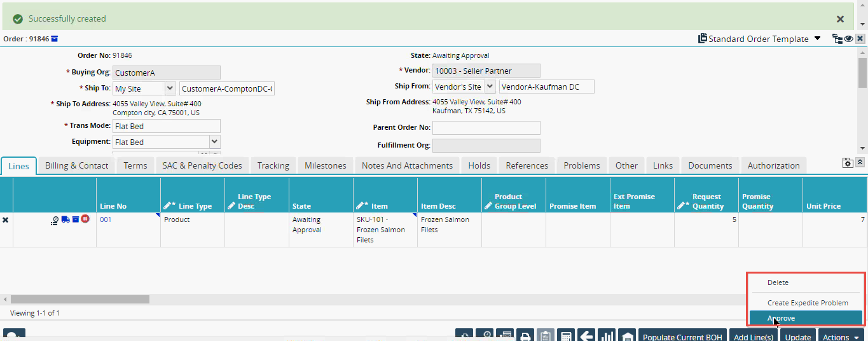
Task: Click the print icon in bottom toolbar
Action: click(x=525, y=335)
